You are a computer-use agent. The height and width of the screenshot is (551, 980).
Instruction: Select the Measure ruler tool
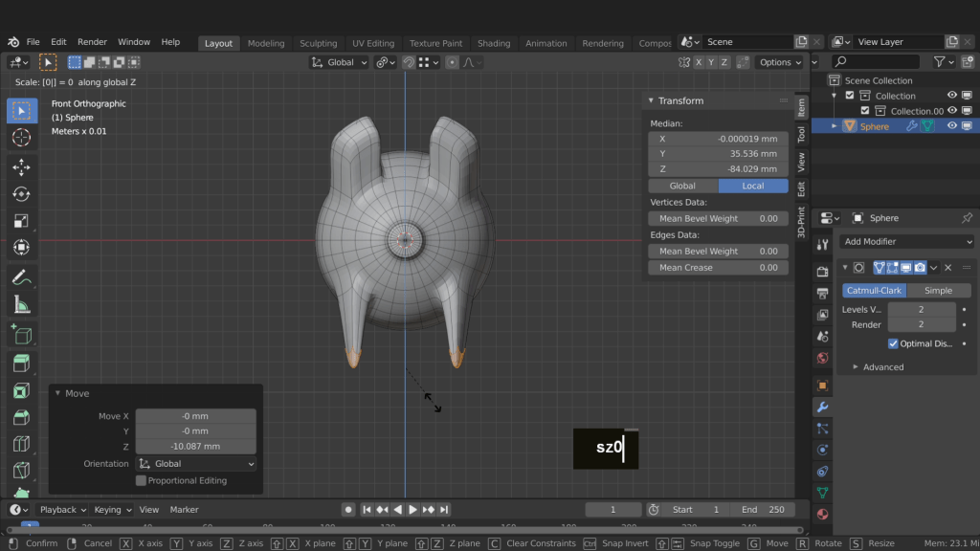click(21, 304)
